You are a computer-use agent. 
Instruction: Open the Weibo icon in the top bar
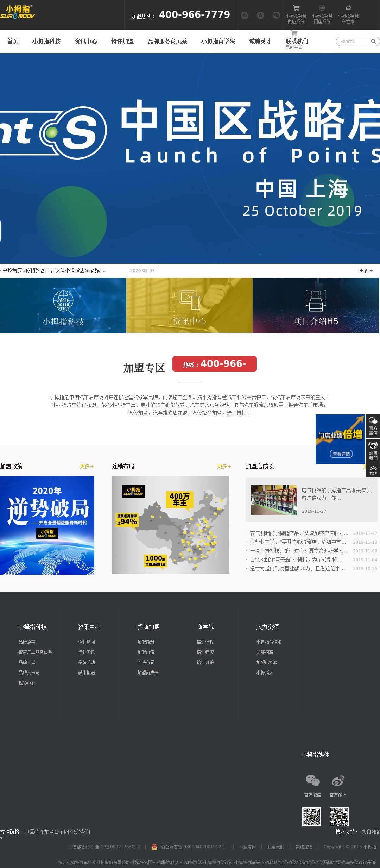click(x=245, y=15)
